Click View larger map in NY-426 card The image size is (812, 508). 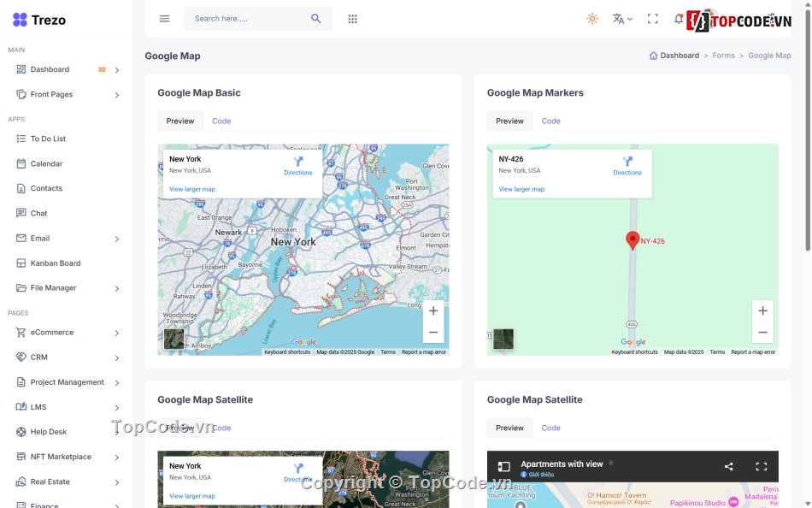[521, 189]
